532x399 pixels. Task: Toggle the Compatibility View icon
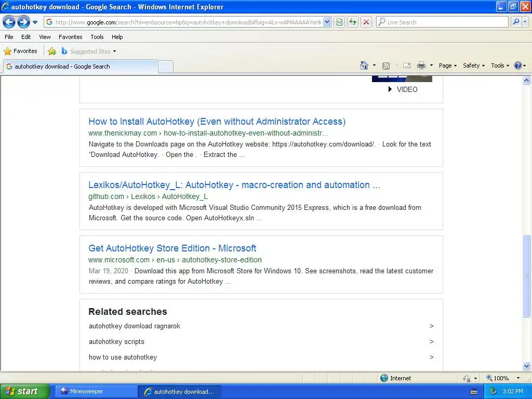(339, 22)
